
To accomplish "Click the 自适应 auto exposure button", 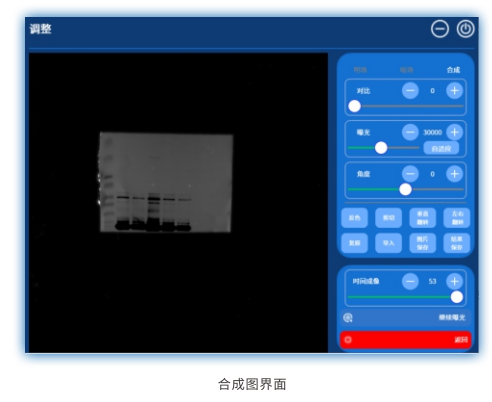I will (x=441, y=148).
